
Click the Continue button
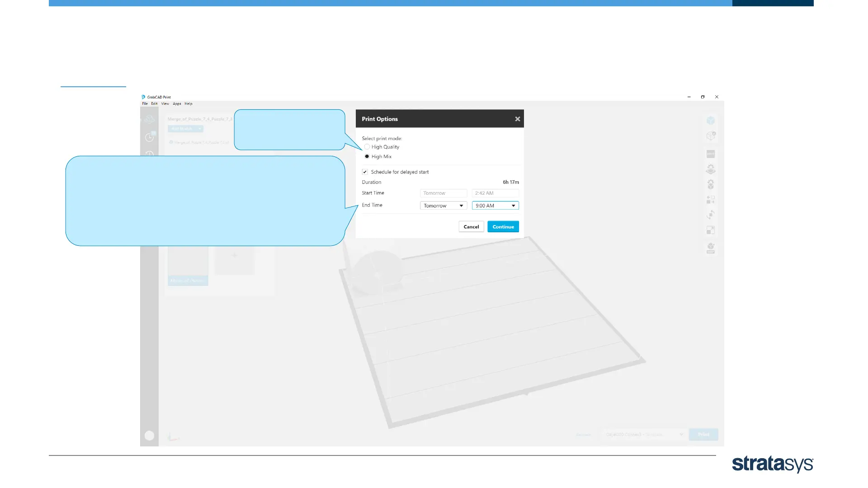(x=503, y=227)
